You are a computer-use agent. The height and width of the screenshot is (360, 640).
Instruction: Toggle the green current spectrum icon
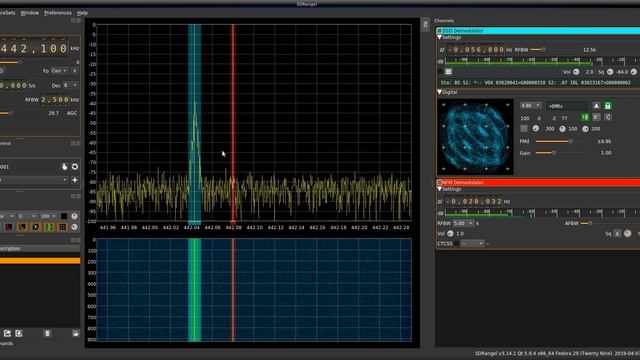[x=49, y=227]
